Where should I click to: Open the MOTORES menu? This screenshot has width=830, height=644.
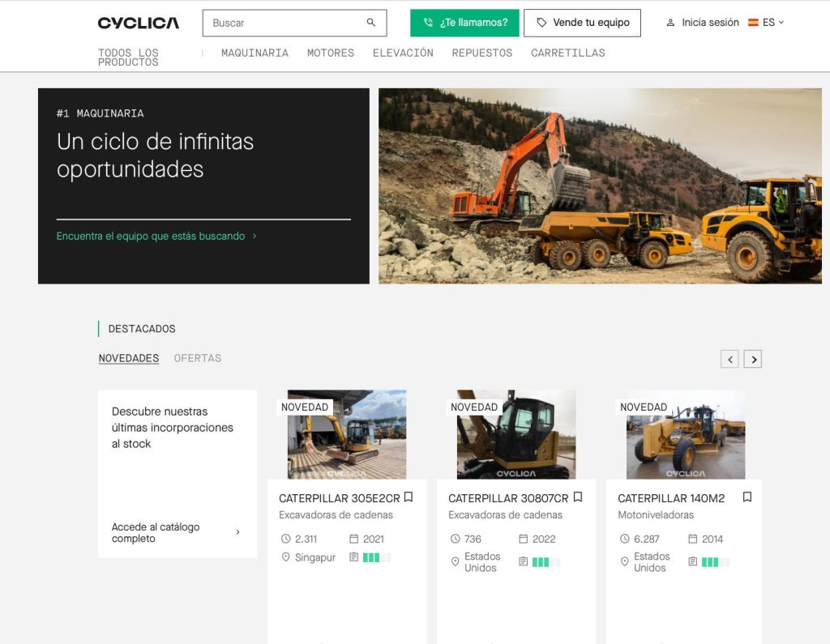331,53
